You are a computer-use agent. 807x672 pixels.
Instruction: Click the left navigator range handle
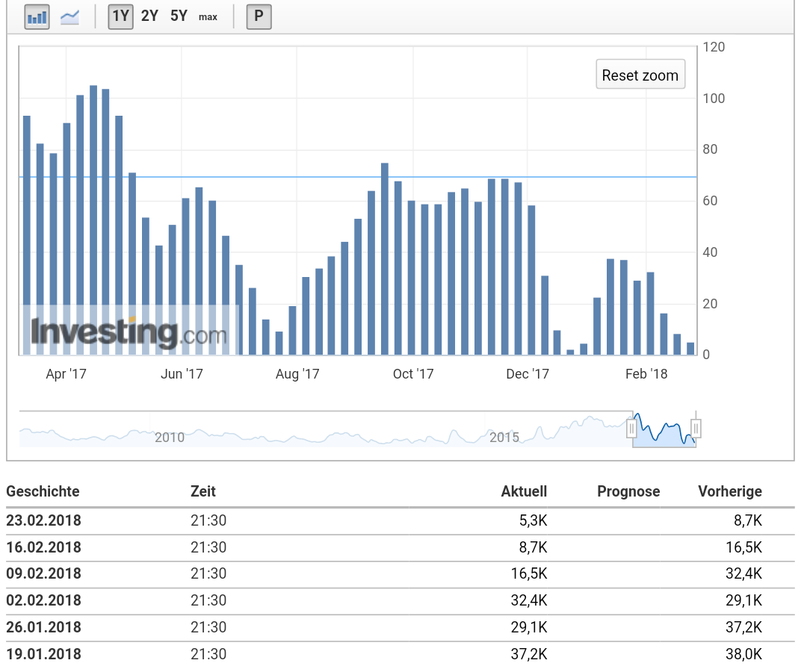(632, 428)
